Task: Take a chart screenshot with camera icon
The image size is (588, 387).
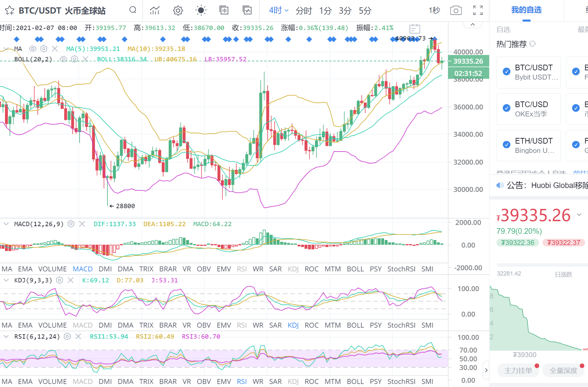Action: (456, 11)
